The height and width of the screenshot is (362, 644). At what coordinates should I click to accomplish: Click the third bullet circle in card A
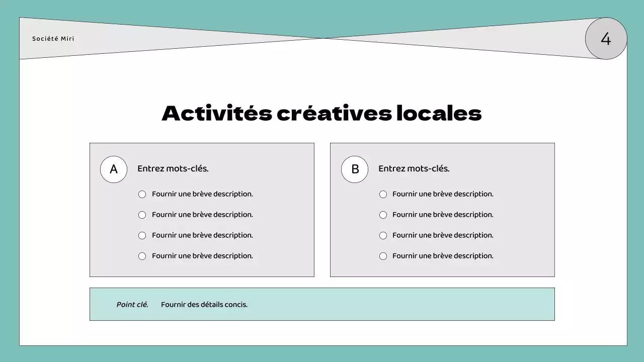pos(142,236)
